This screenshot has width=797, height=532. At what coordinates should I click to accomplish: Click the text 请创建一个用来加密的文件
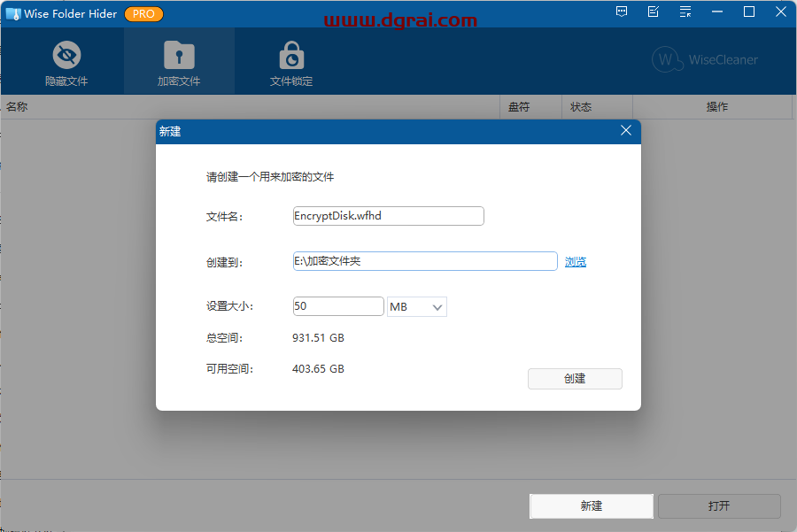pyautogui.click(x=270, y=177)
